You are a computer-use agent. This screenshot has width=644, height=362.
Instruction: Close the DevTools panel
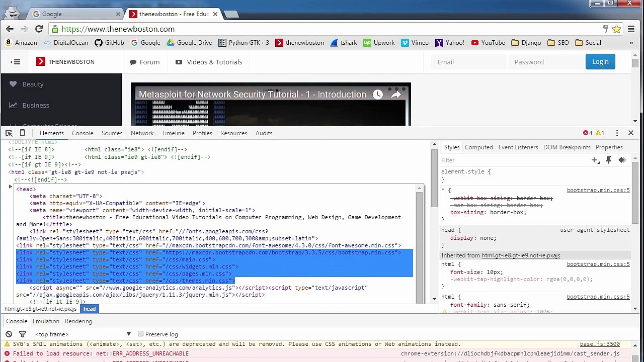click(631, 133)
